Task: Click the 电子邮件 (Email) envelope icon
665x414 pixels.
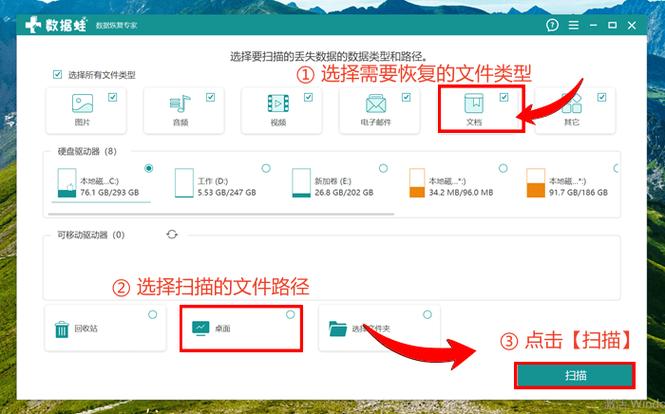Action: 375,104
